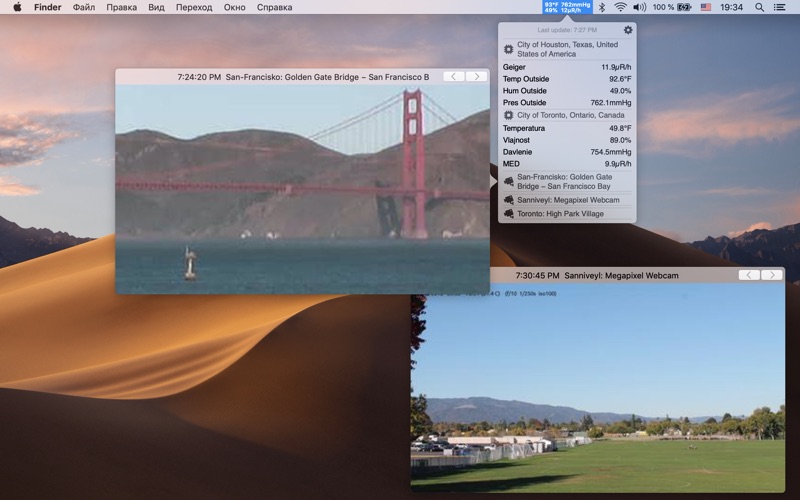Click the battery status icon

684,7
